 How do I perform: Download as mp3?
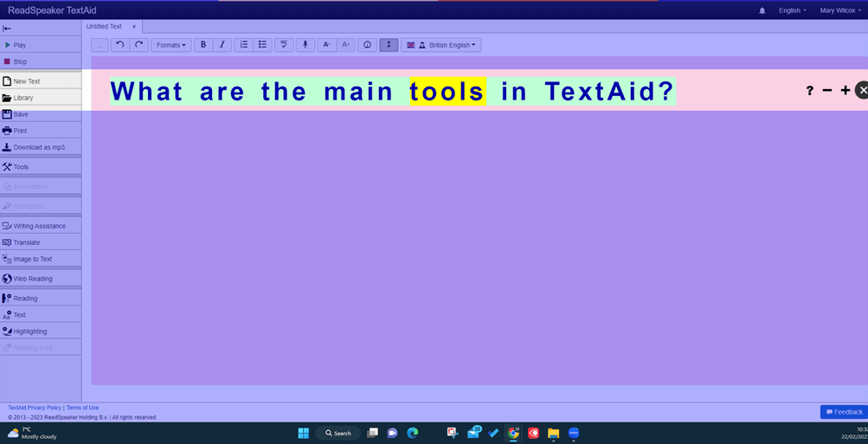(x=41, y=147)
